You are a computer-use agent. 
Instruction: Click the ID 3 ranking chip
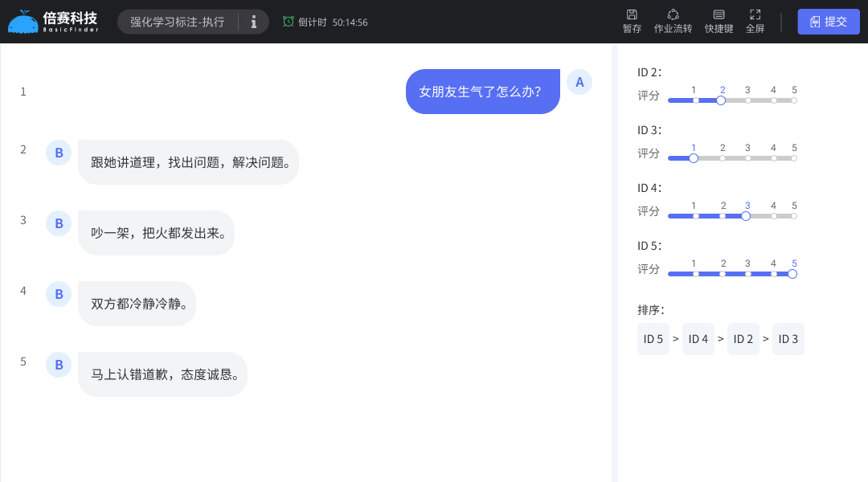point(788,339)
